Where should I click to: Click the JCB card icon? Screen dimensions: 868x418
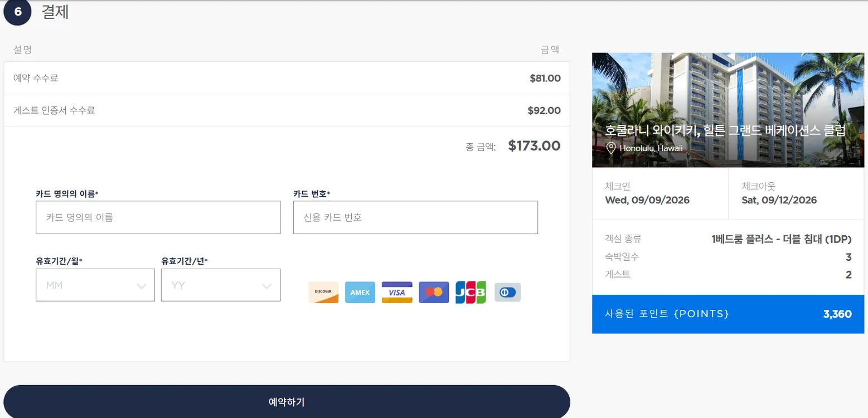471,293
